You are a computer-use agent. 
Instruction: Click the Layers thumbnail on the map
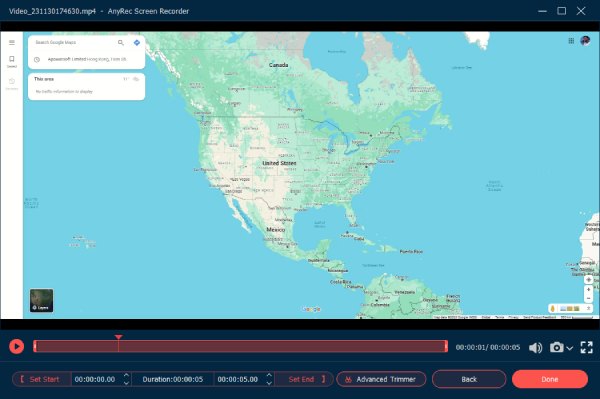coord(42,300)
